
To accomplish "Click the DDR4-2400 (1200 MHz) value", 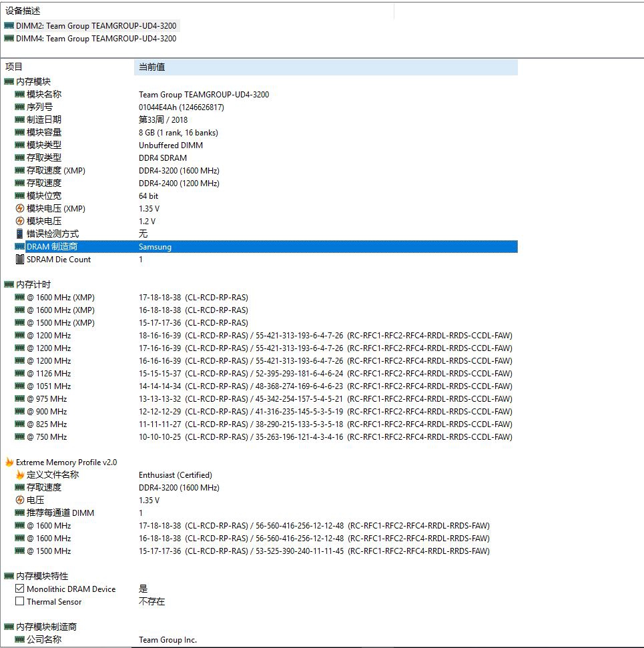I will coord(179,183).
